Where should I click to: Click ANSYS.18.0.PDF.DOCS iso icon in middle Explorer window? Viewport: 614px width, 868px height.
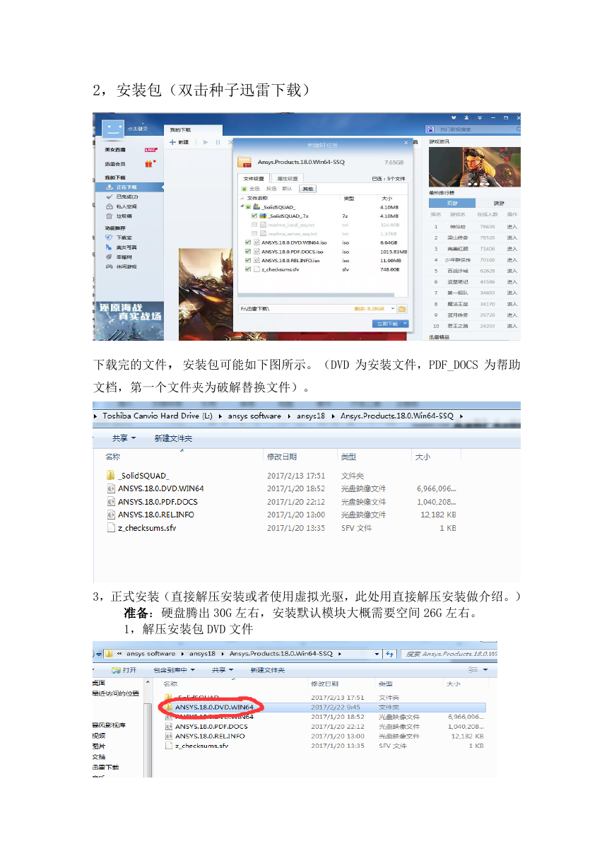pos(111,502)
